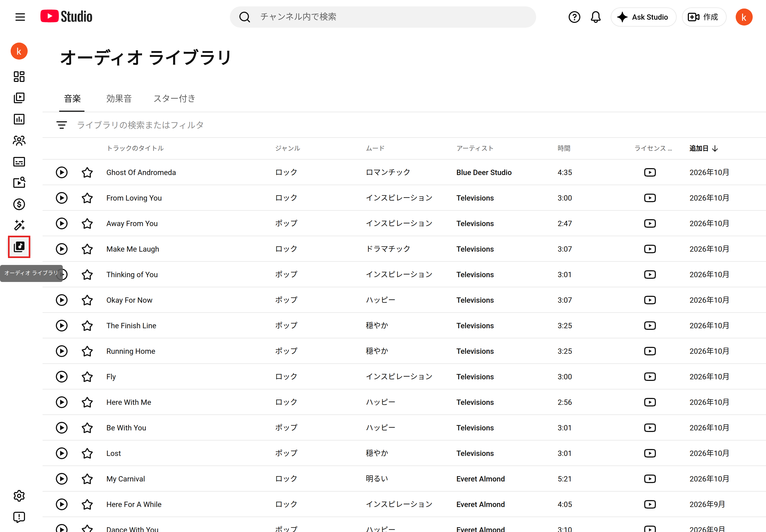766x532 pixels.
Task: Star the track From Loving You
Action: tap(87, 198)
